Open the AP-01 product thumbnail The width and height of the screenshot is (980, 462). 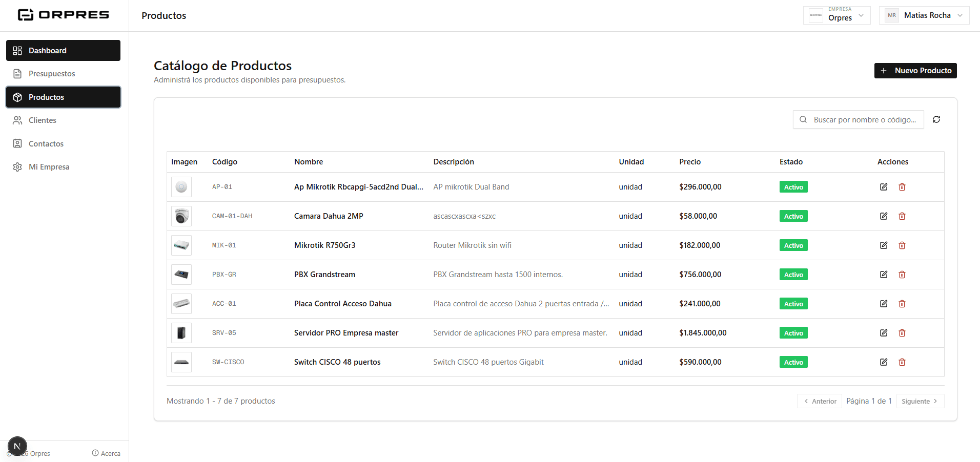181,187
